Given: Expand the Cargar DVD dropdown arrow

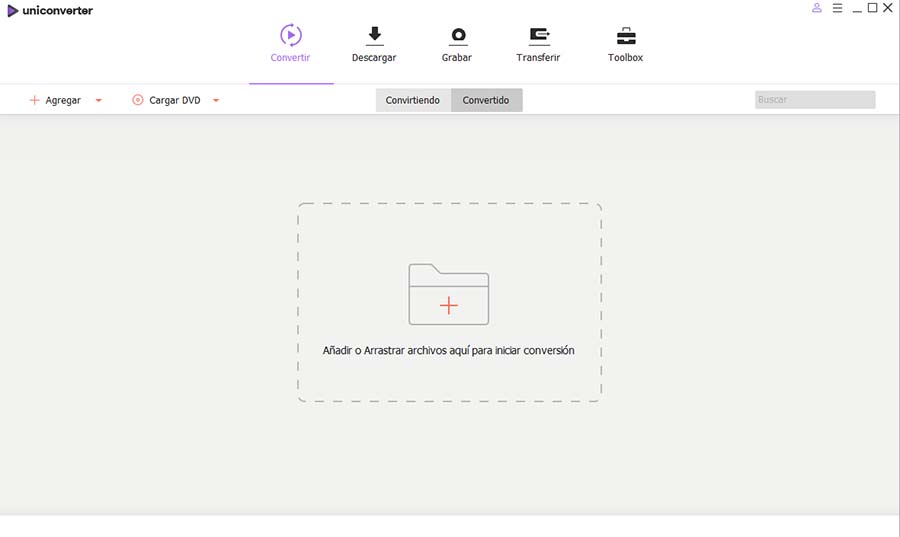Looking at the screenshot, I should (216, 100).
